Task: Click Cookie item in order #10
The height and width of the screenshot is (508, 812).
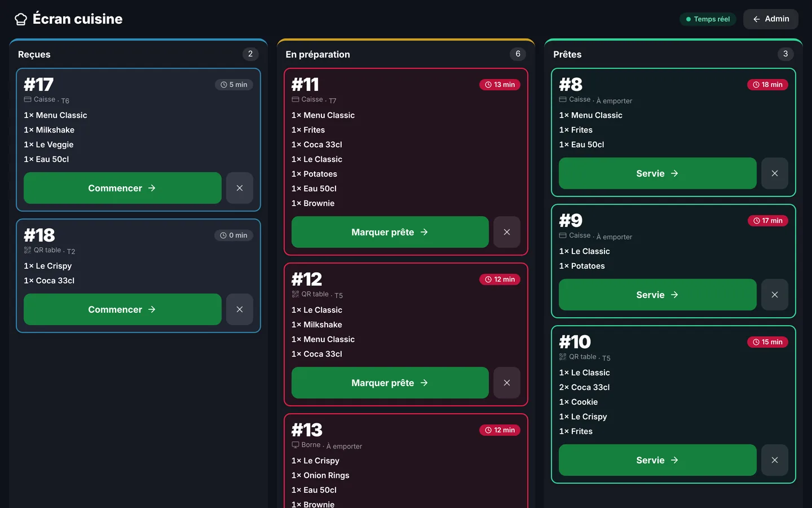Action: click(579, 402)
